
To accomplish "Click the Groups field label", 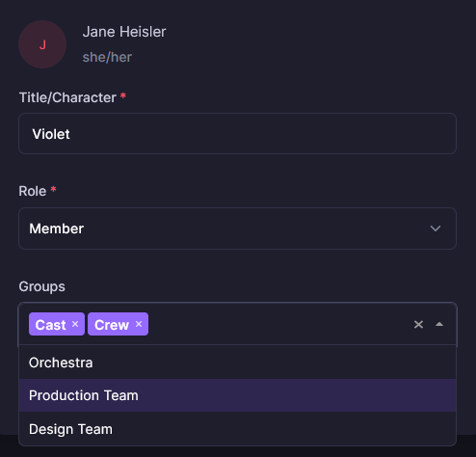I will point(41,286).
